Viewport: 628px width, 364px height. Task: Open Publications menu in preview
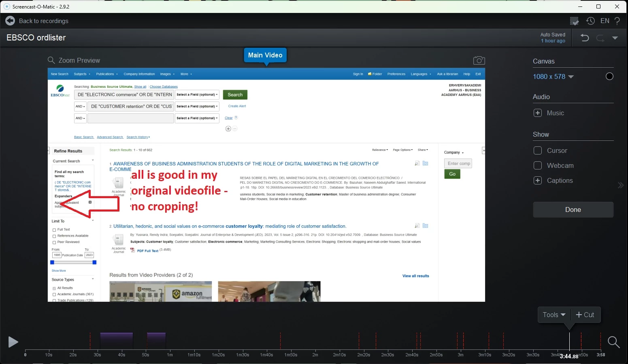[107, 74]
